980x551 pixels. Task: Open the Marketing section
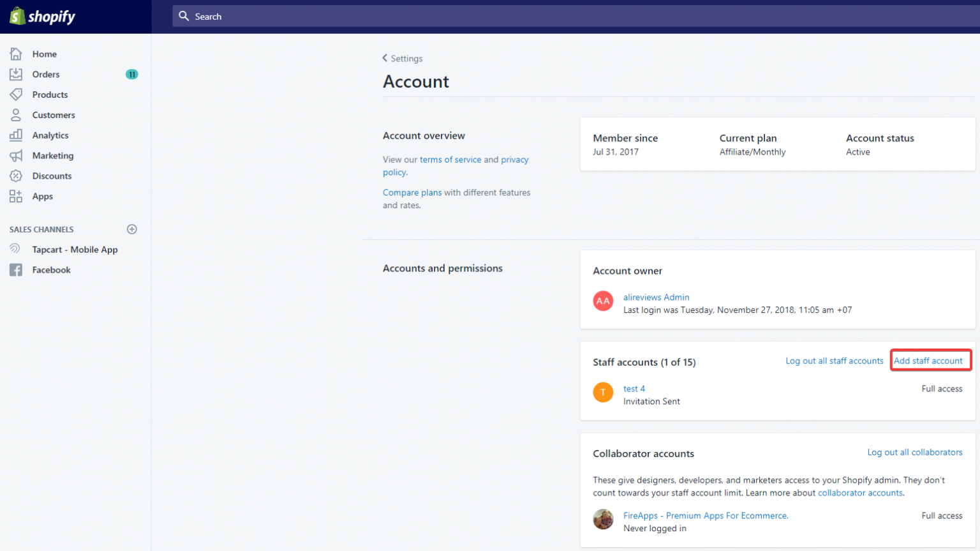52,155
